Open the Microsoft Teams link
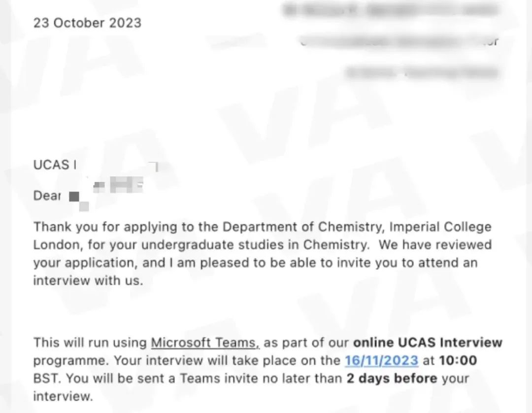Screen dimensions: 532x413 (x=205, y=343)
